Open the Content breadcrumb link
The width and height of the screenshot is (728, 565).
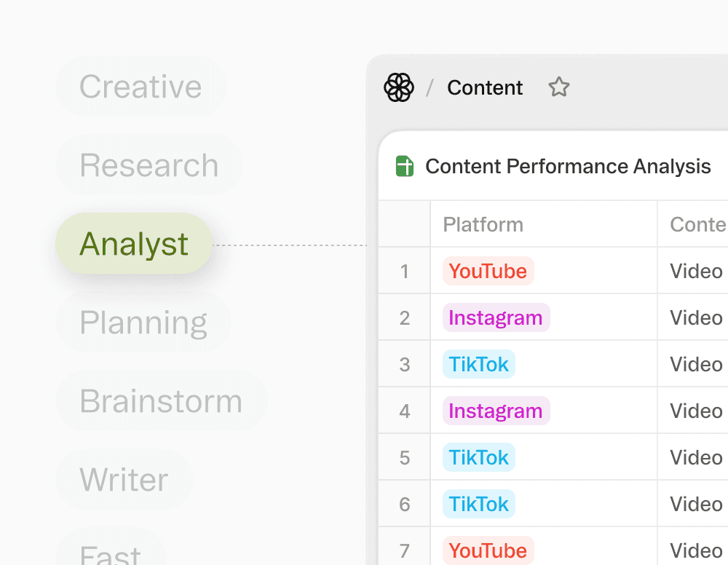(x=485, y=88)
